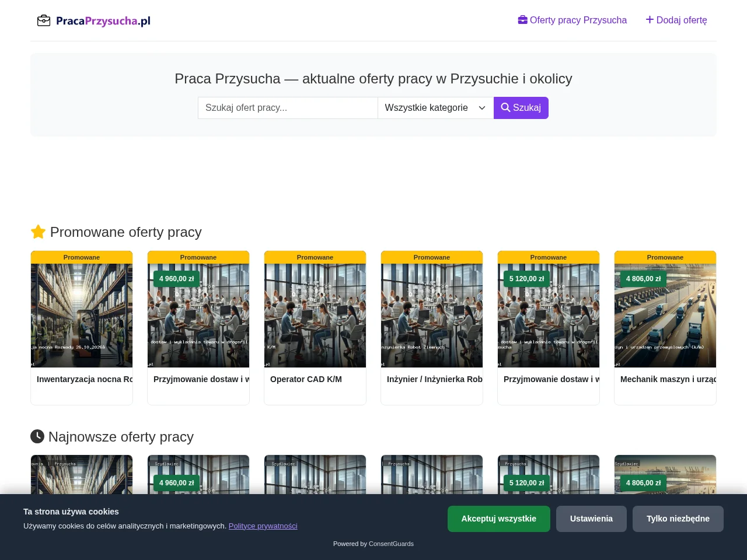Open the Operator CAD K/M offer title
Viewport: 747px width, 560px height.
click(306, 379)
